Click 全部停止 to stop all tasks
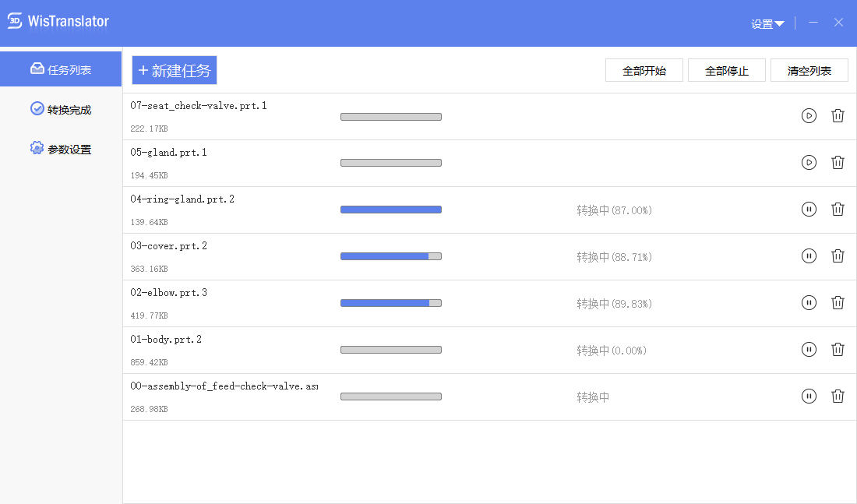The width and height of the screenshot is (857, 504). click(727, 71)
